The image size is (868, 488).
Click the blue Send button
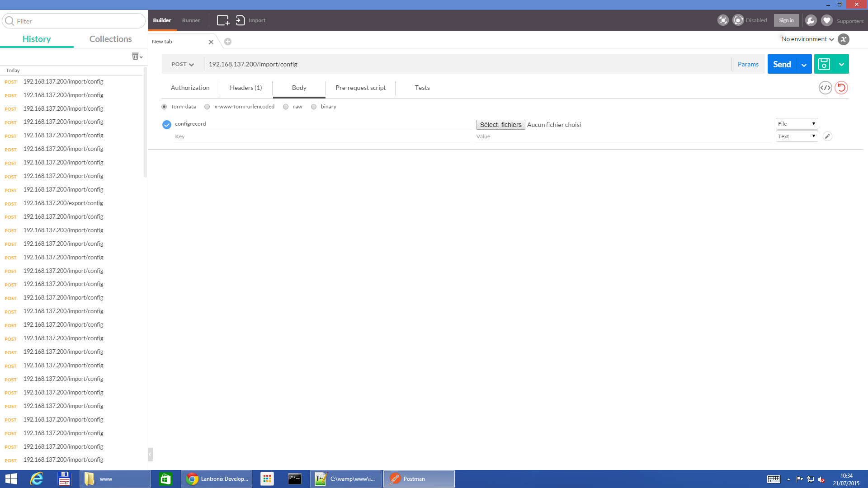782,64
